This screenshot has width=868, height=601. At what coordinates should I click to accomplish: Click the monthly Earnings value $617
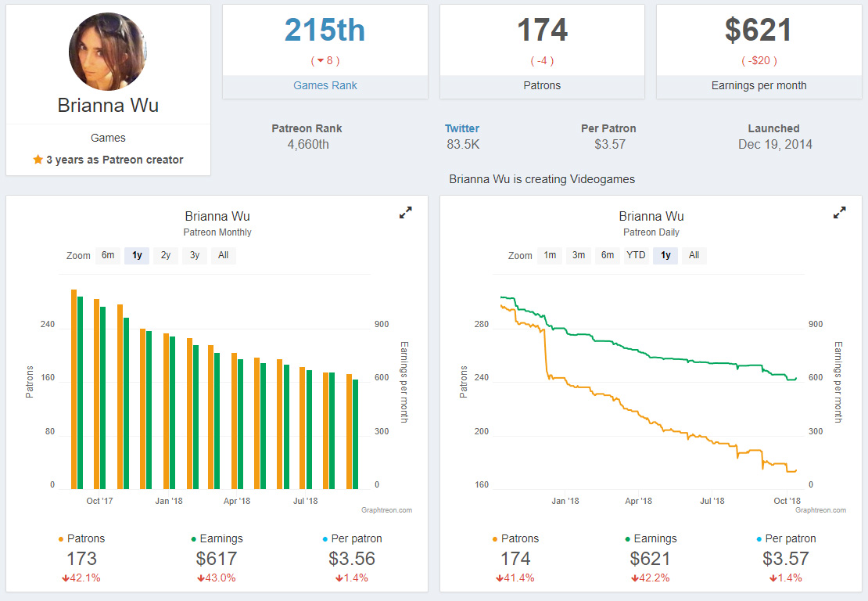pos(217,558)
